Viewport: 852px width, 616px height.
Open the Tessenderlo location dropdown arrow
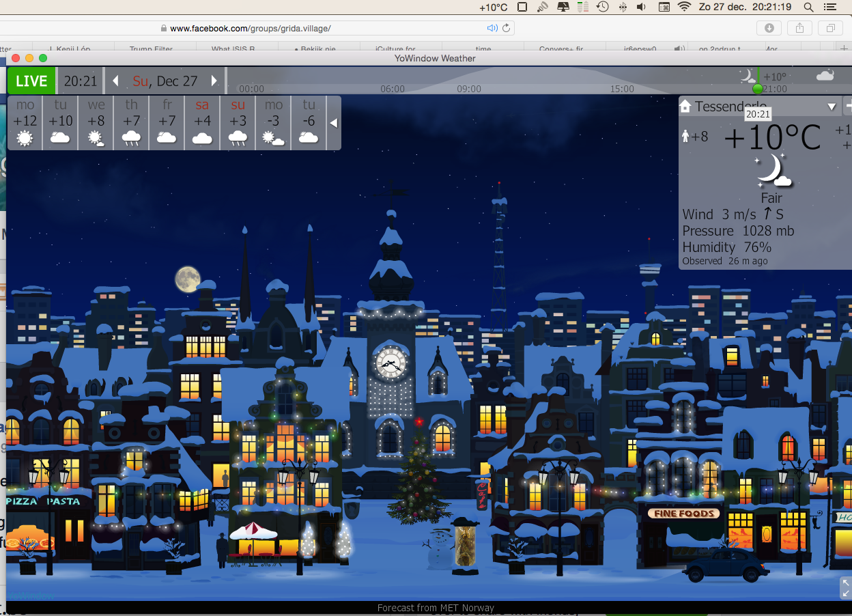pyautogui.click(x=832, y=107)
